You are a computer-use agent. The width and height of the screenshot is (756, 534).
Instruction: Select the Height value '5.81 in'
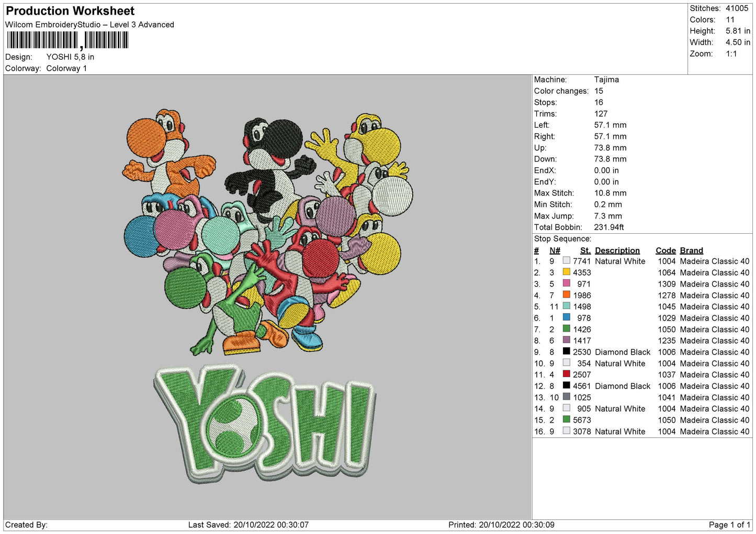[738, 31]
